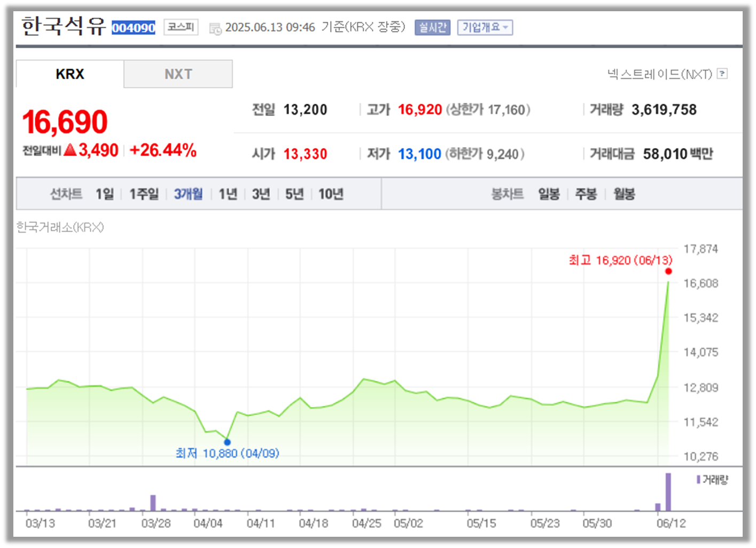The image size is (756, 548).
Task: Select the 1년 line chart period
Action: click(x=228, y=194)
